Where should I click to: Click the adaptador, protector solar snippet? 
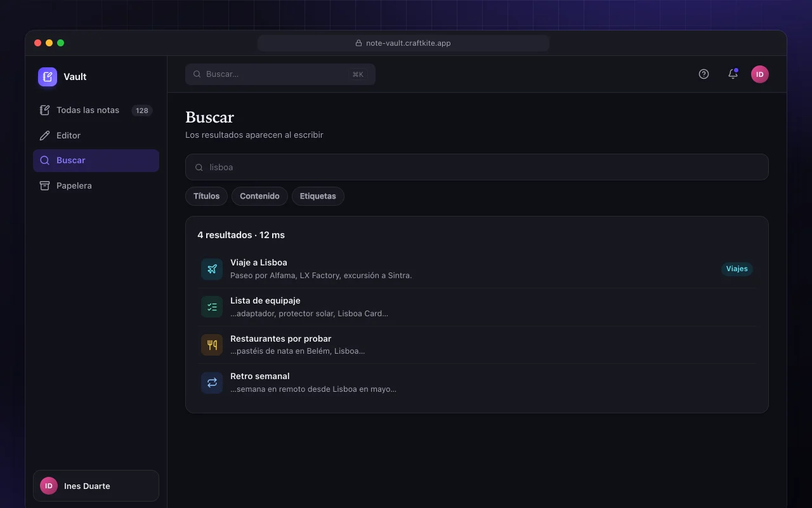pyautogui.click(x=309, y=314)
